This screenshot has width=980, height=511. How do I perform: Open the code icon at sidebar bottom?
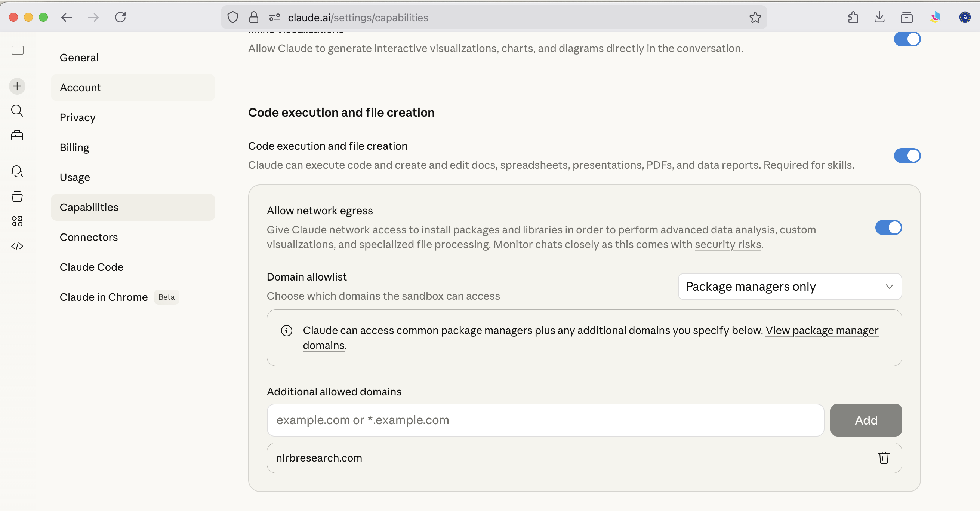point(17,246)
